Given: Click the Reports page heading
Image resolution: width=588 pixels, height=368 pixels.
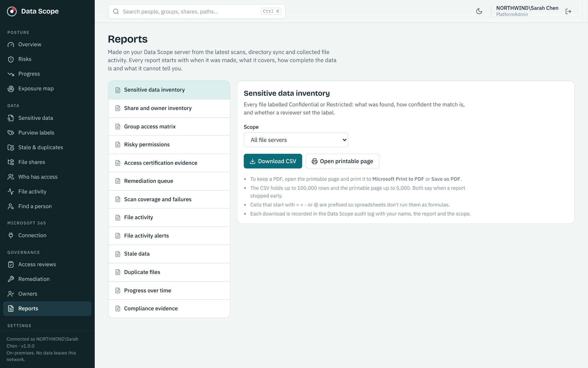Looking at the screenshot, I should [127, 39].
